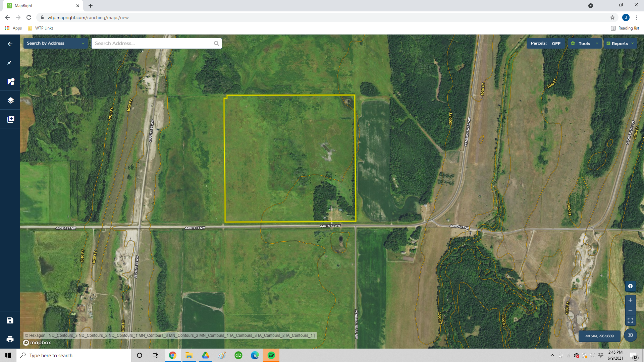Image resolution: width=644 pixels, height=362 pixels.
Task: Click the Search Address input field
Action: [153, 43]
